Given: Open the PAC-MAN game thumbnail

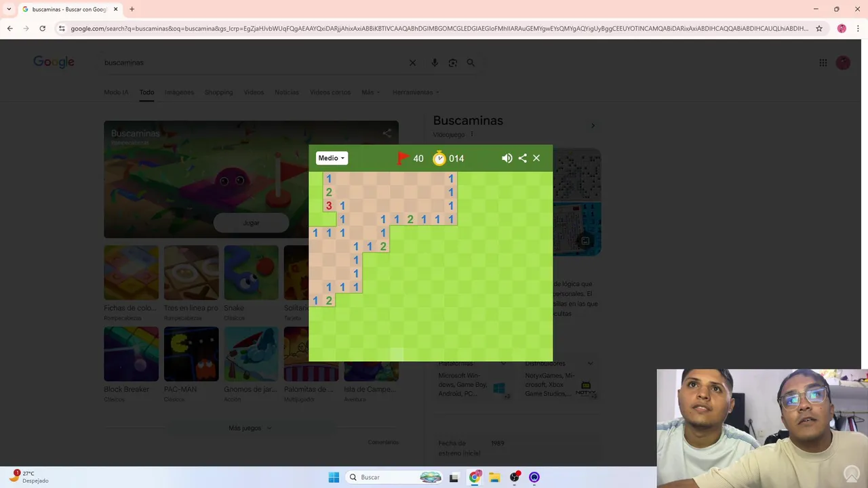Looking at the screenshot, I should point(191,354).
